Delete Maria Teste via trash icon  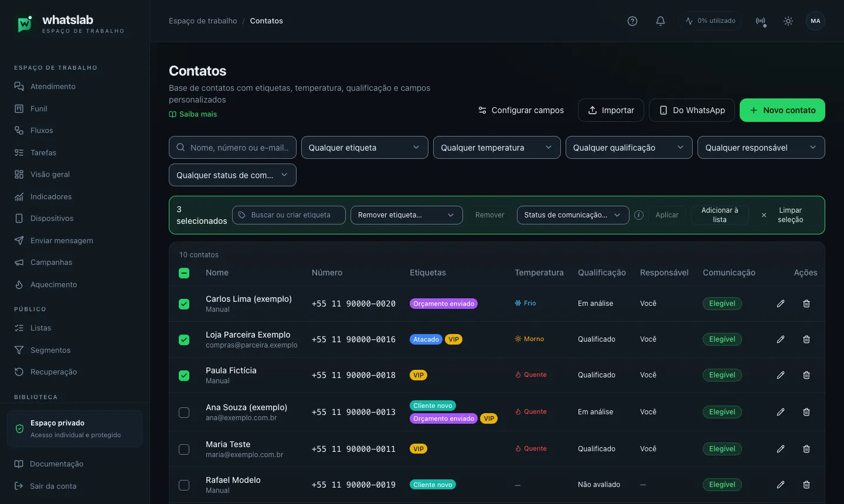[806, 449]
